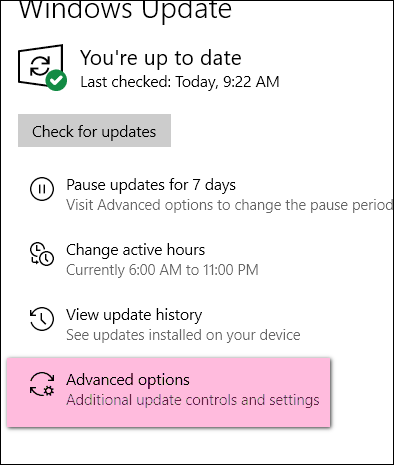
Task: Click the Advanced options sync-gear icon
Action: click(x=42, y=384)
